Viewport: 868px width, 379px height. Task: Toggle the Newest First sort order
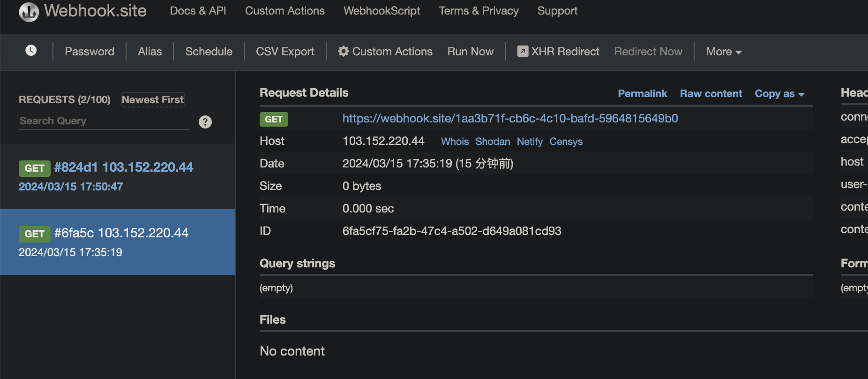152,99
